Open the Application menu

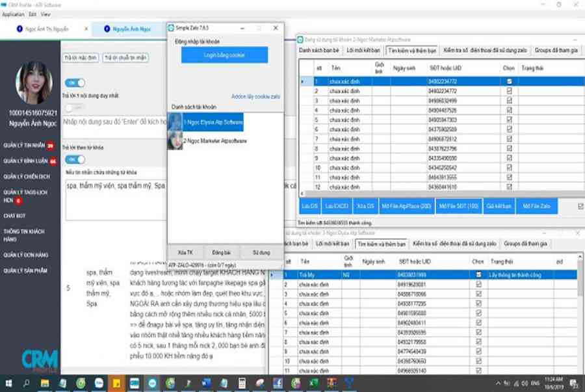[x=13, y=14]
